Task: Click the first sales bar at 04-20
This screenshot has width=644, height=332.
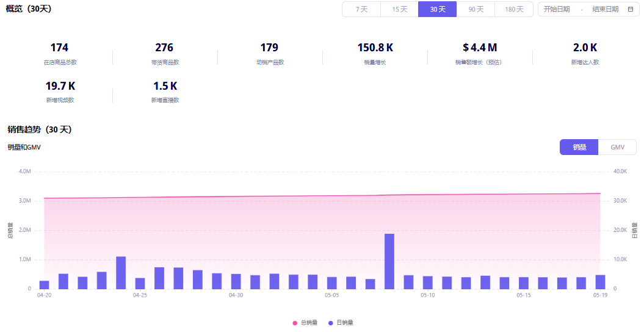Action: pyautogui.click(x=44, y=284)
